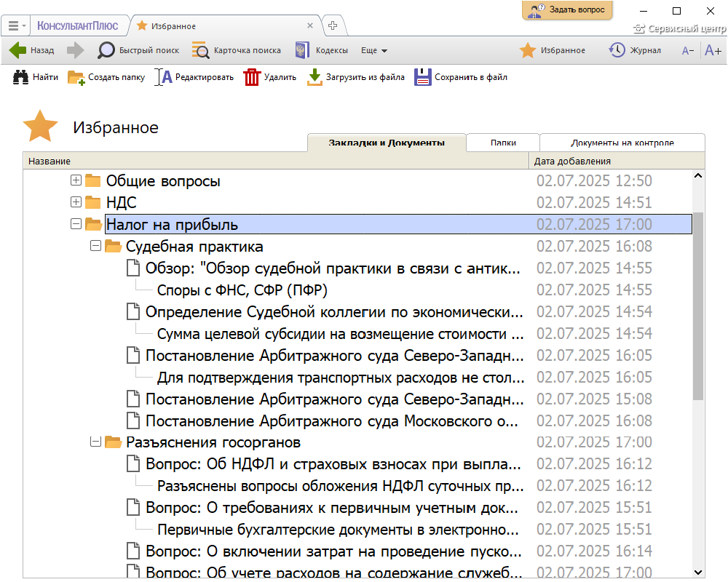
Task: Open the Еще dropdown menu
Action: (374, 51)
